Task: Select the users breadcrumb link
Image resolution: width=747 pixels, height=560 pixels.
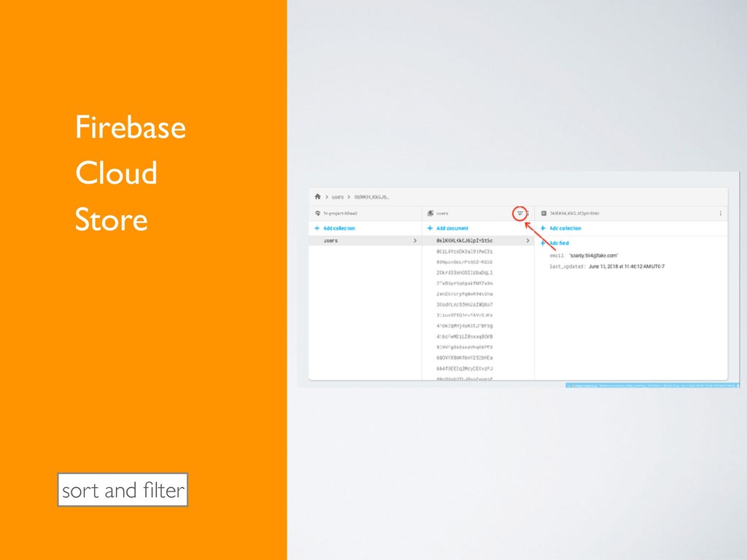Action: pos(338,197)
